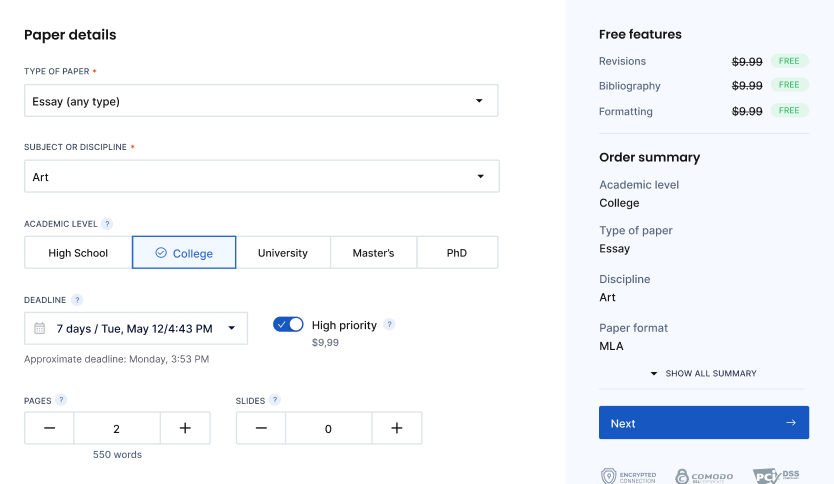
Task: Select High School academic level
Action: pyautogui.click(x=78, y=253)
